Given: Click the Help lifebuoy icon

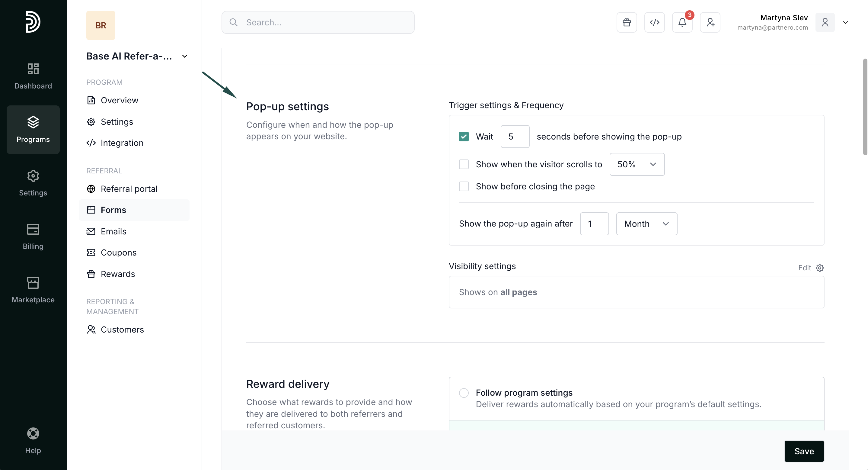Looking at the screenshot, I should click(x=33, y=433).
